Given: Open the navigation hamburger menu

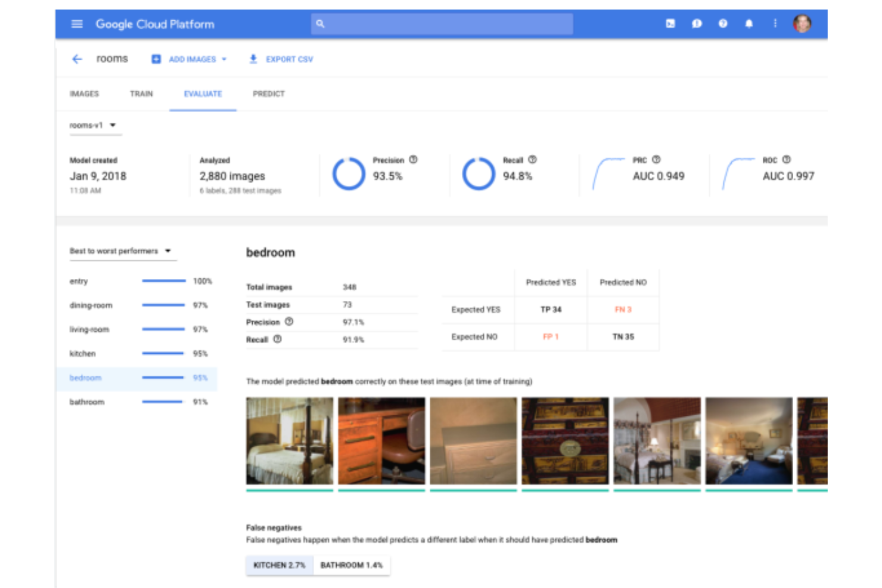Looking at the screenshot, I should click(76, 24).
